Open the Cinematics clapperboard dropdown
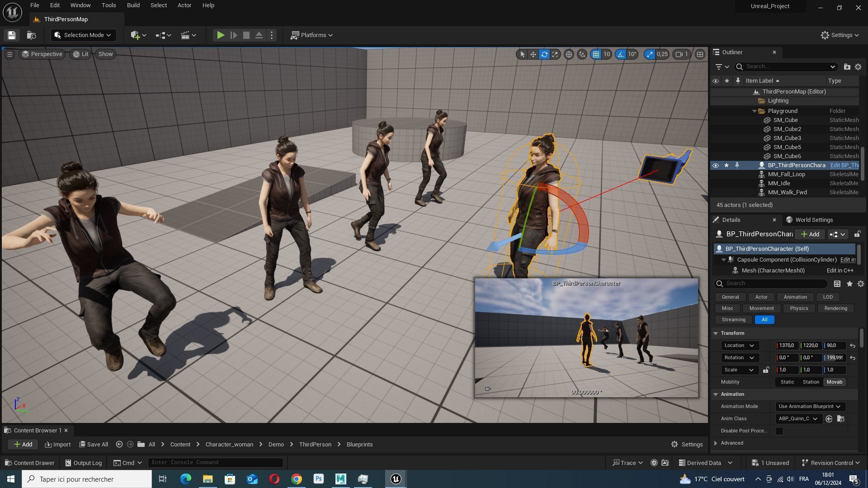Screen dimensions: 868x488 (188, 35)
